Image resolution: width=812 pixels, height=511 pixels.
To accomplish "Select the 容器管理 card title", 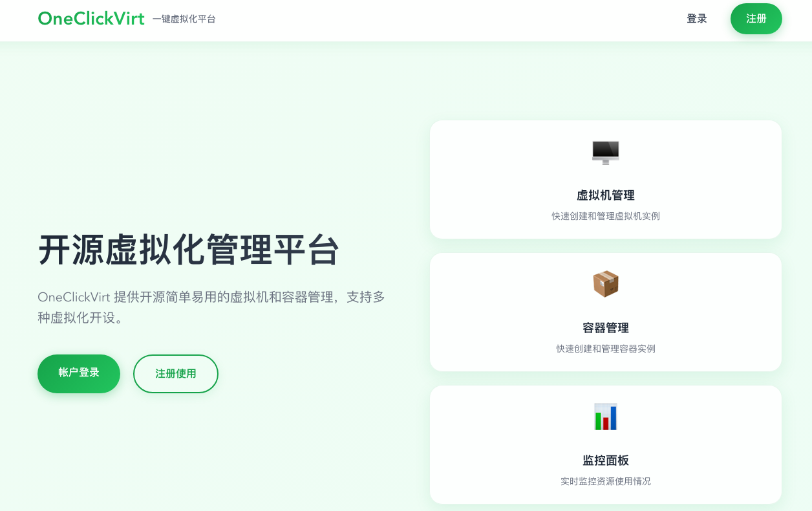I will pos(606,328).
